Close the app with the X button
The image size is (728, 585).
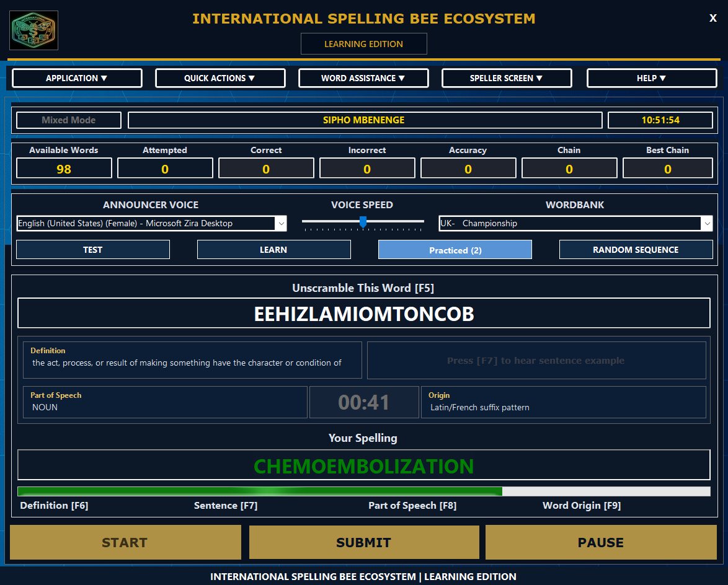point(712,18)
